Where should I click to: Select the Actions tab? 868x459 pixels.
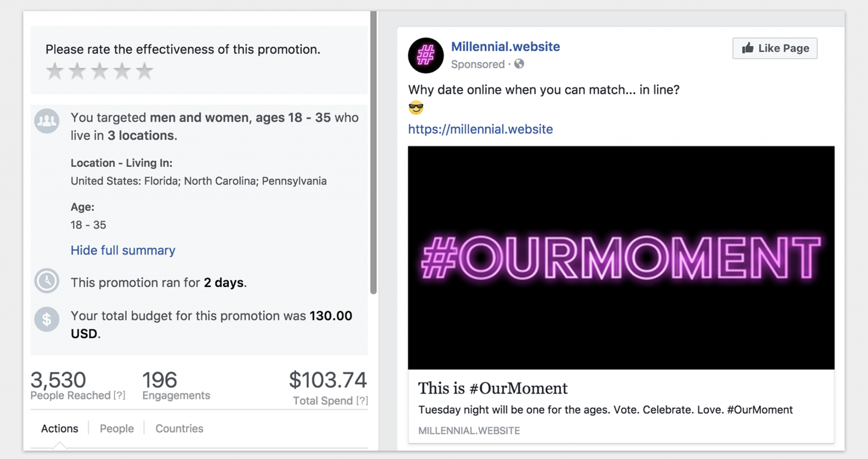pyautogui.click(x=59, y=428)
